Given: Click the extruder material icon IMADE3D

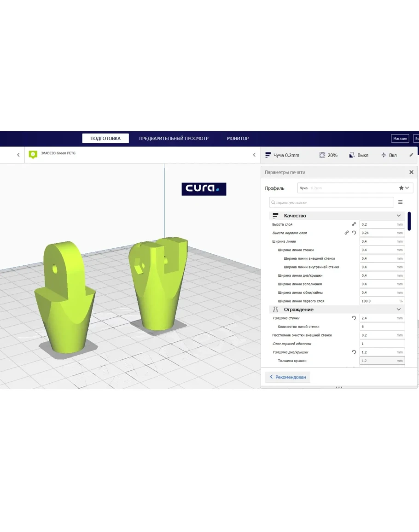Looking at the screenshot, I should pyautogui.click(x=33, y=154).
